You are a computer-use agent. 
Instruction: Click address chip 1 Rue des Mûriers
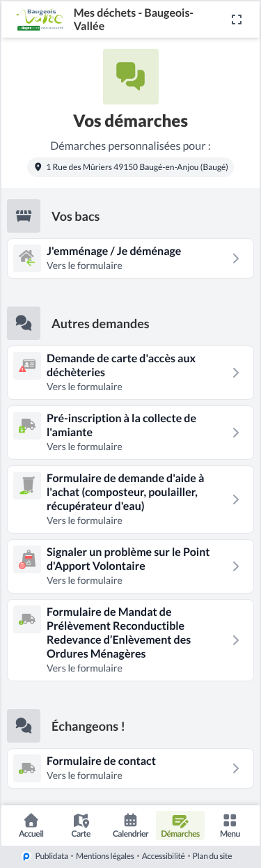[x=131, y=167]
